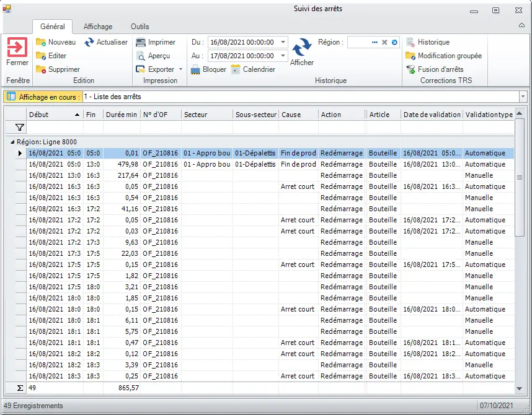The image size is (532, 415).
Task: Click the Editer folder icon
Action: click(x=41, y=56)
